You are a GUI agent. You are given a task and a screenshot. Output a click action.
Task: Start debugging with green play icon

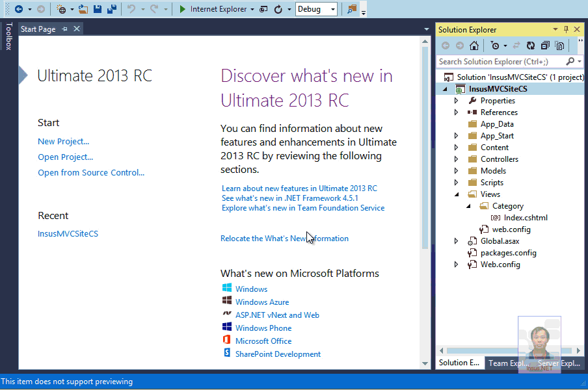(182, 9)
